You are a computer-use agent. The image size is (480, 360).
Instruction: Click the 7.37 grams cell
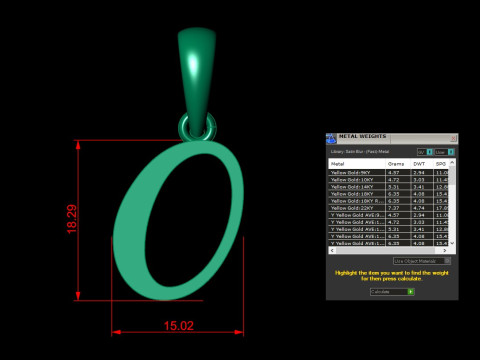(x=398, y=208)
